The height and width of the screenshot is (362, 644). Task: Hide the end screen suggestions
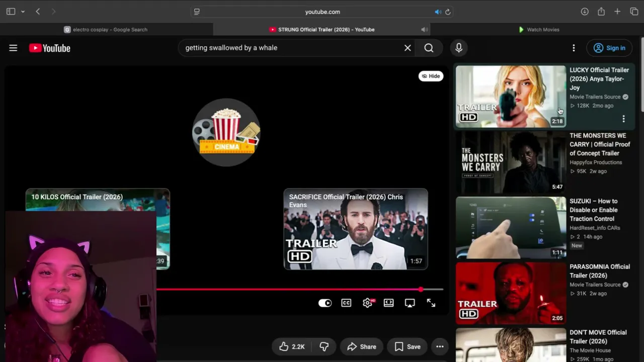tap(431, 76)
